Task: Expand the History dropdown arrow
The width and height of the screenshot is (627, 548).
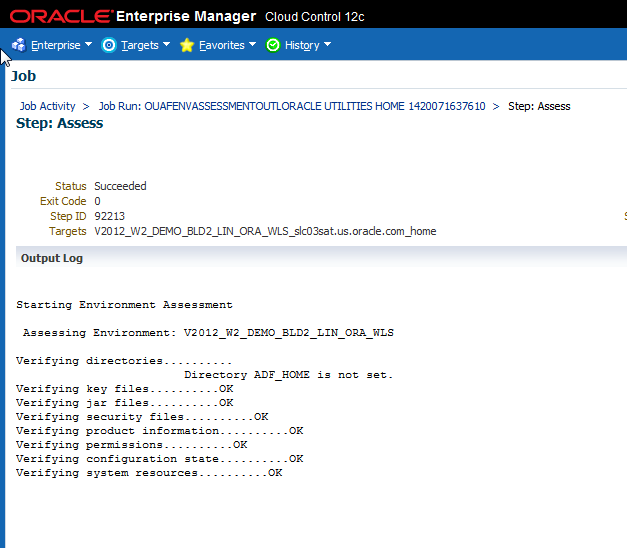Action: (327, 44)
